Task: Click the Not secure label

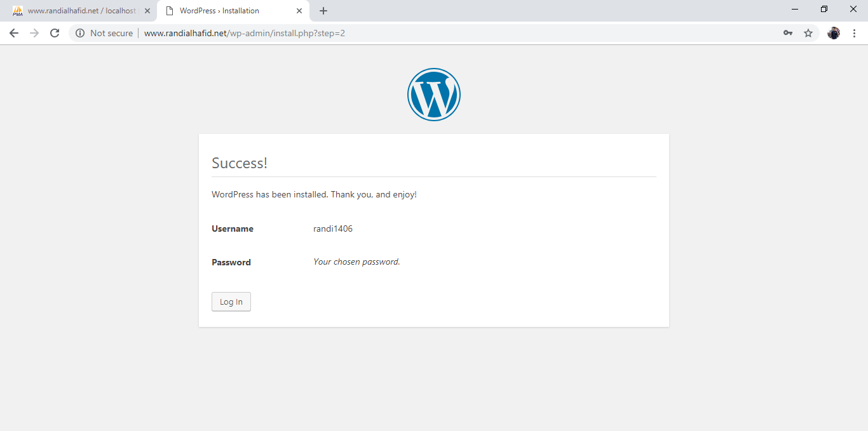Action: [x=111, y=33]
